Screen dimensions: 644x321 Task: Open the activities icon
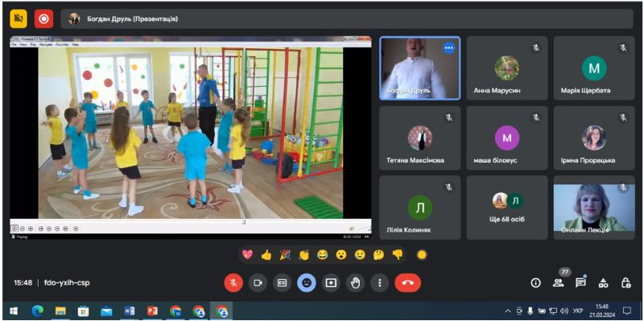click(603, 282)
